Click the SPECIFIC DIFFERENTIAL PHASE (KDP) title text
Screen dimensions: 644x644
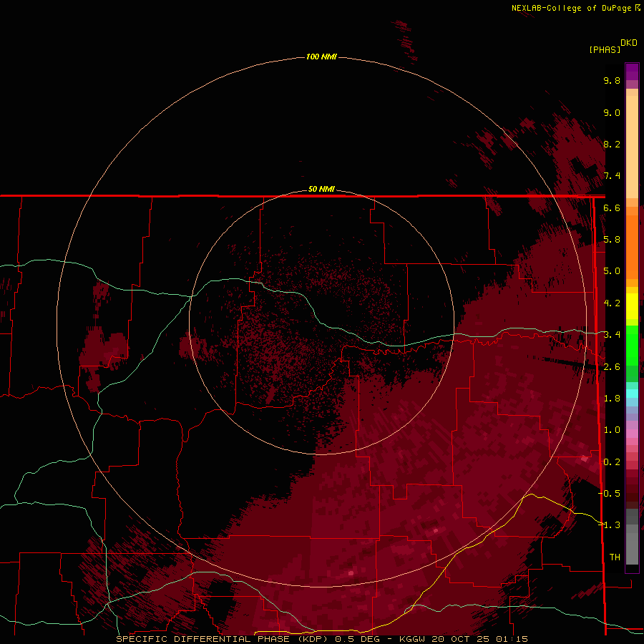tap(223, 639)
